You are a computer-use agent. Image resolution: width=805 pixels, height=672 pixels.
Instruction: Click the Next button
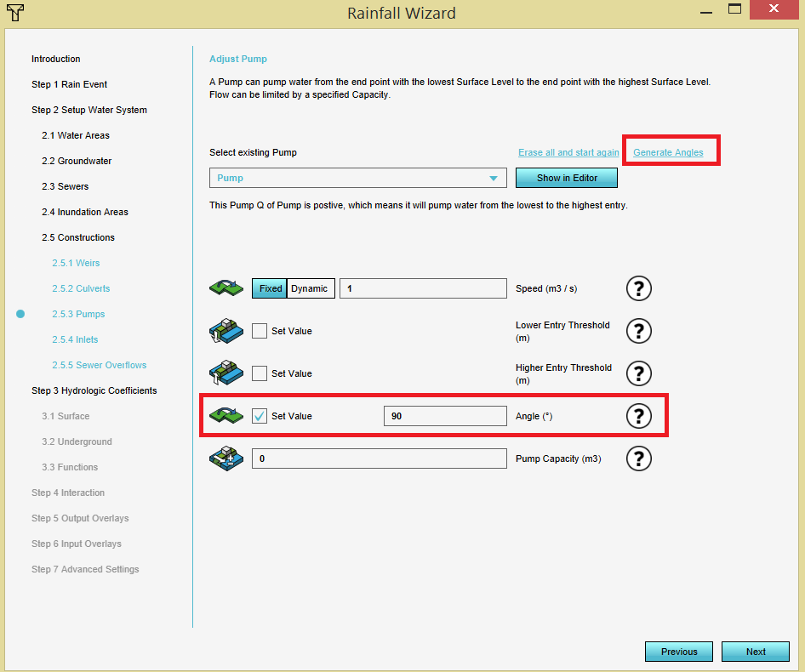pyautogui.click(x=756, y=652)
